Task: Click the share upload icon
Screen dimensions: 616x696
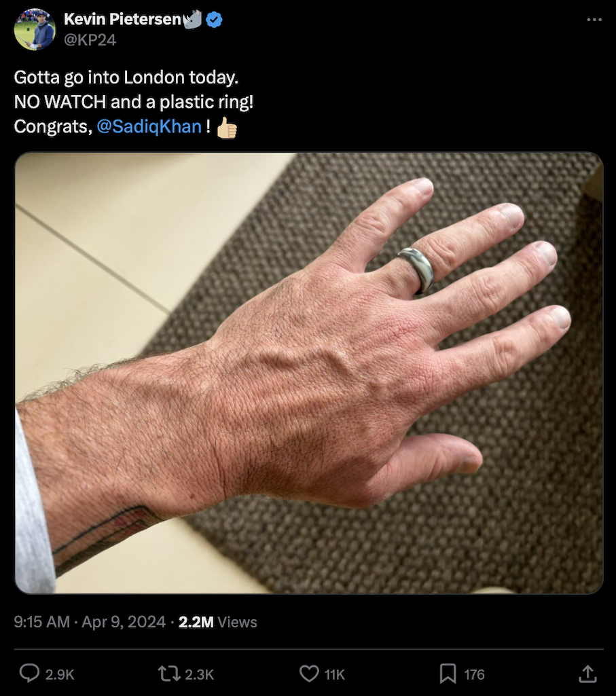Action: pos(587,674)
